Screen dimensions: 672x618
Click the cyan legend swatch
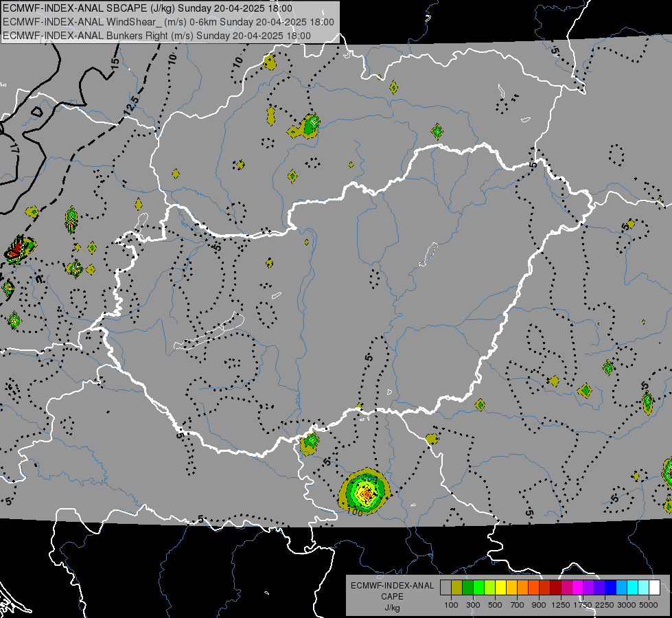(x=633, y=588)
